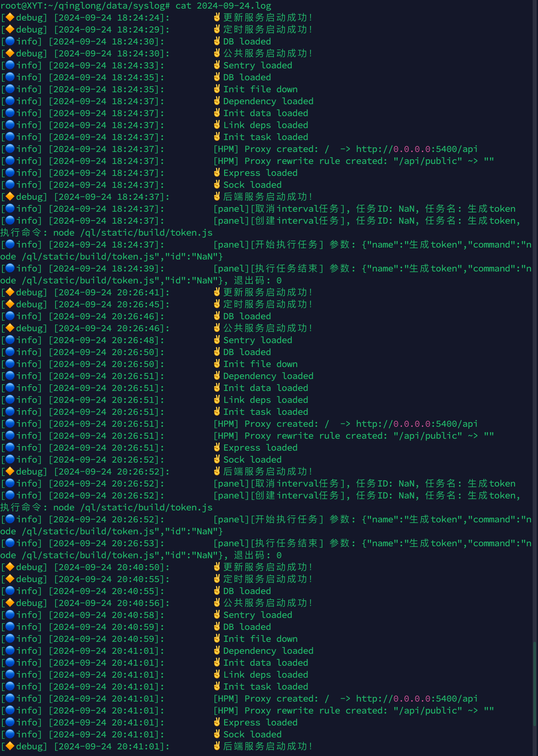Screen dimensions: 538x756
Task: Click the 执行任务结束 panel line at 18:24:39
Action: coord(266,274)
